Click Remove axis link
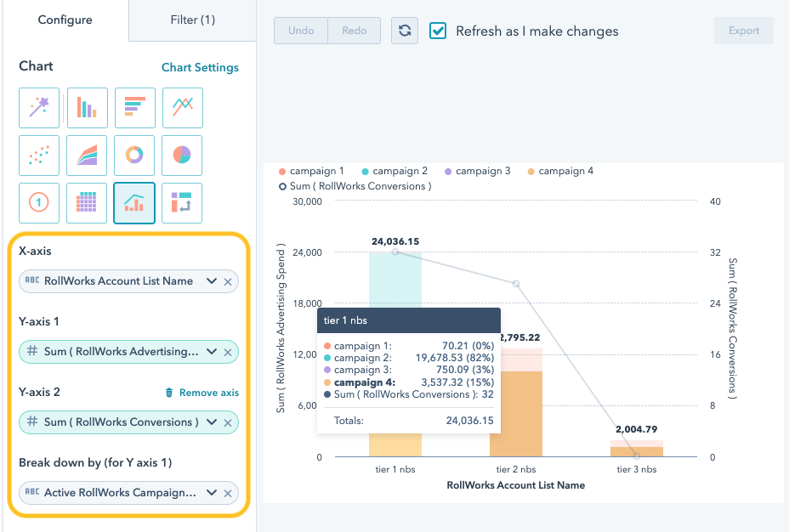 209,393
